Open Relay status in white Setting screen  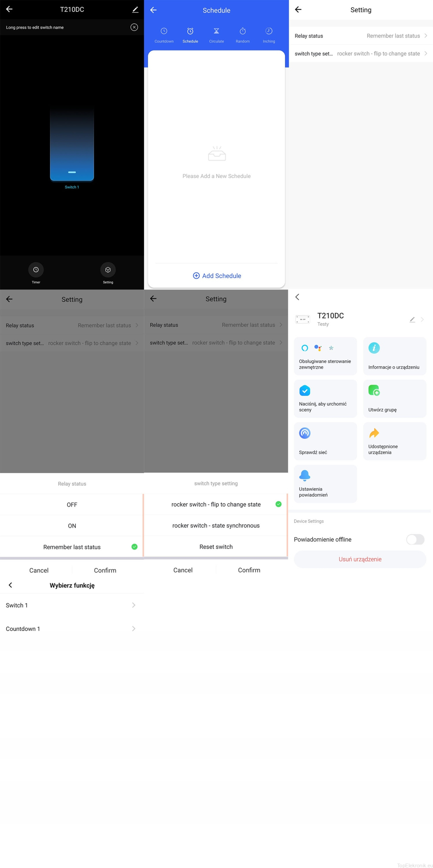click(360, 36)
